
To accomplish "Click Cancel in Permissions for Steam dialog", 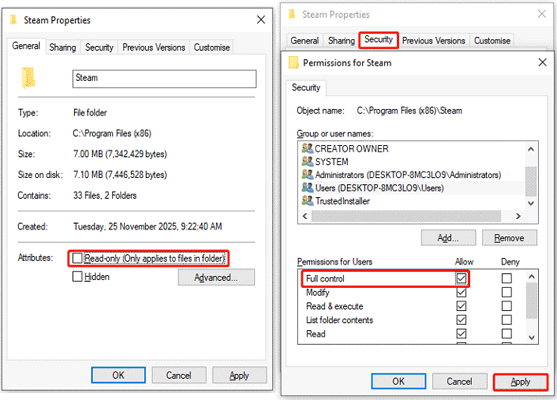I will 459,381.
